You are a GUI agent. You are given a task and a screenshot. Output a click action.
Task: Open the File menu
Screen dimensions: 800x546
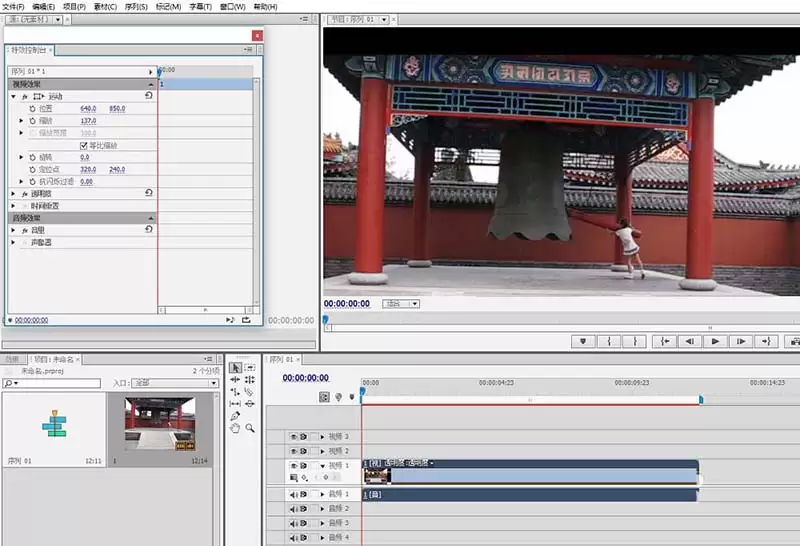click(x=13, y=7)
